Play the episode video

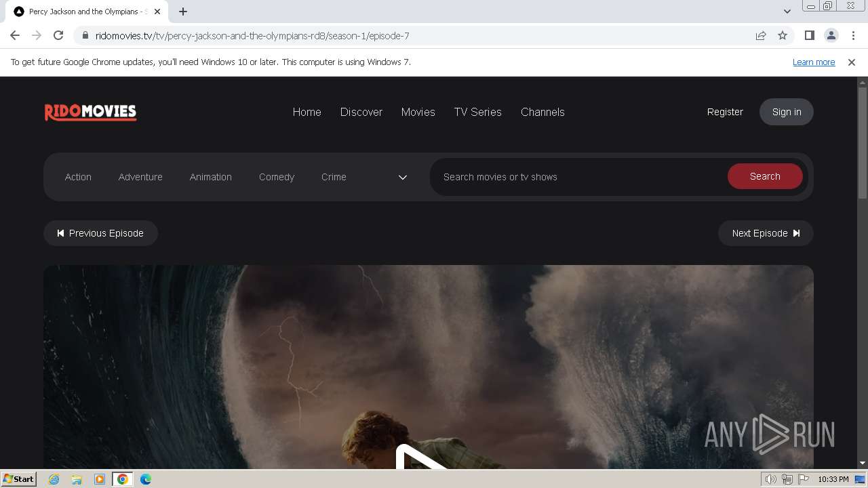422,458
